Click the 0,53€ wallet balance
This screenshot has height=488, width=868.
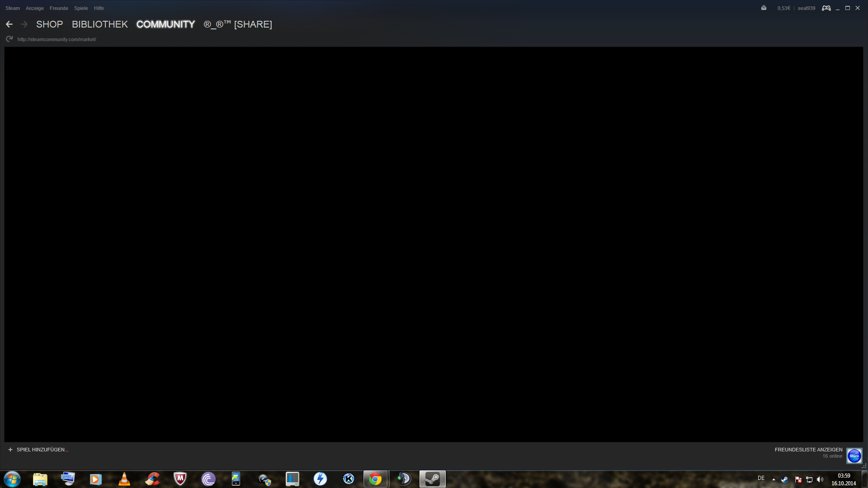click(783, 8)
